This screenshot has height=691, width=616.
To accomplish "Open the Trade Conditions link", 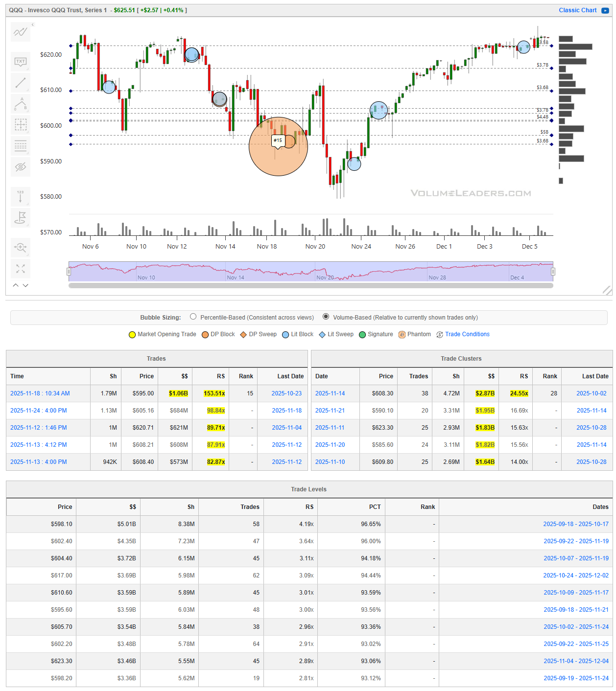I will point(467,334).
